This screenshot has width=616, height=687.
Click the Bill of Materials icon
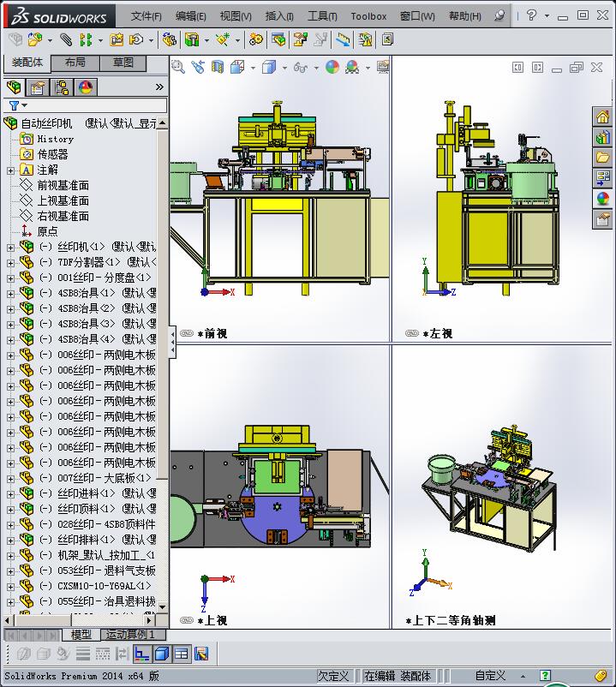278,40
